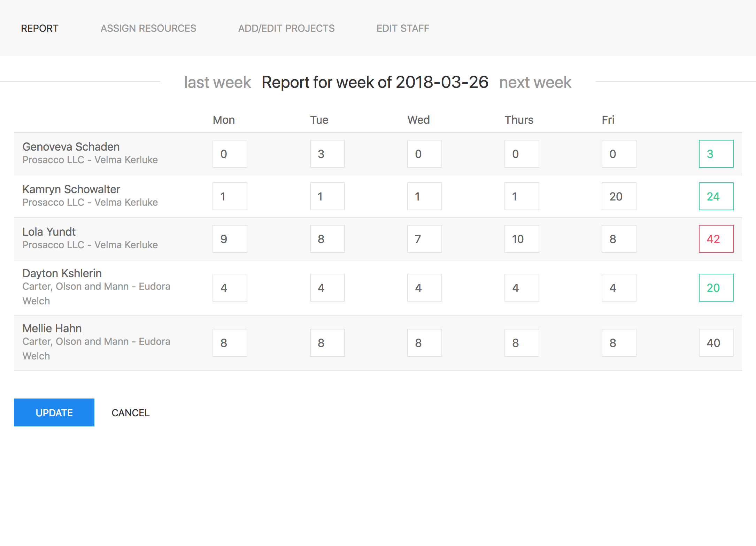Select Lola Yundt's red total 42

coord(716,239)
